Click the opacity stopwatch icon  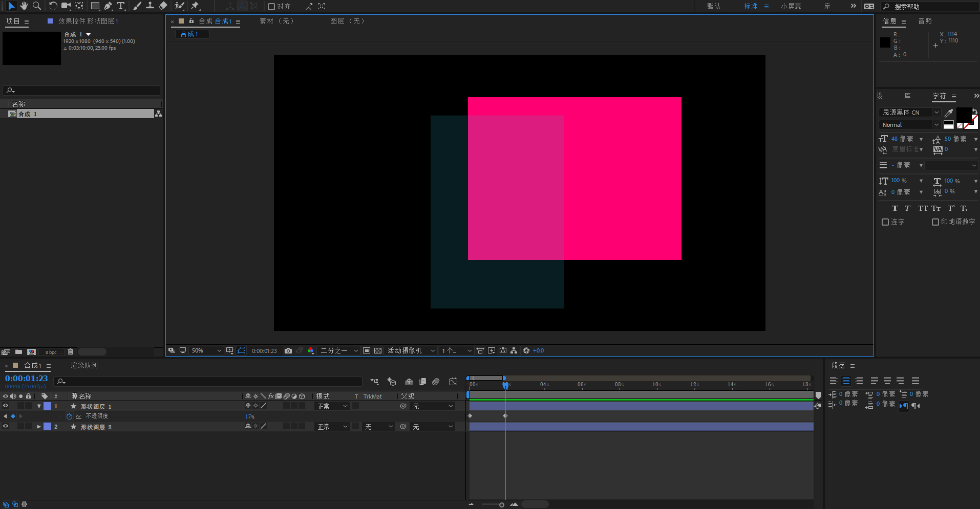70,416
